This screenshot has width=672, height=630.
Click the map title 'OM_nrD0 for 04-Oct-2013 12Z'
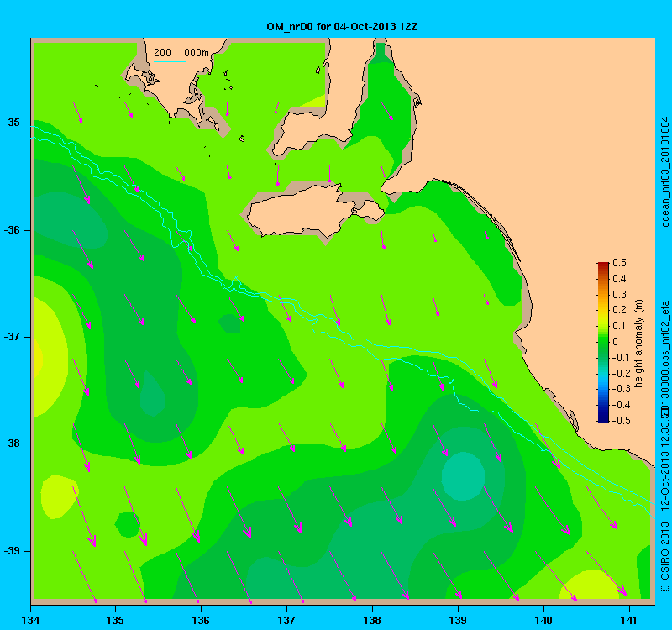(342, 27)
